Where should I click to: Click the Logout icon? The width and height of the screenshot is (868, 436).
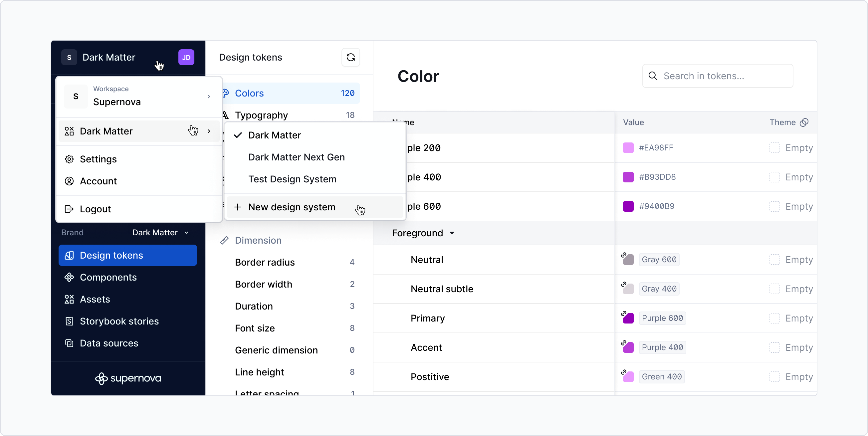[69, 209]
